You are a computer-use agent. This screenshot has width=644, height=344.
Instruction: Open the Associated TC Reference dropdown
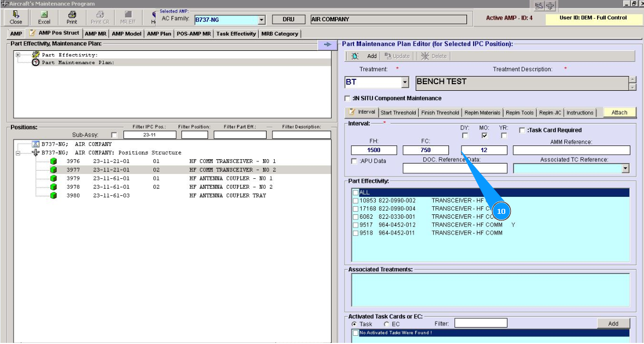click(x=625, y=169)
